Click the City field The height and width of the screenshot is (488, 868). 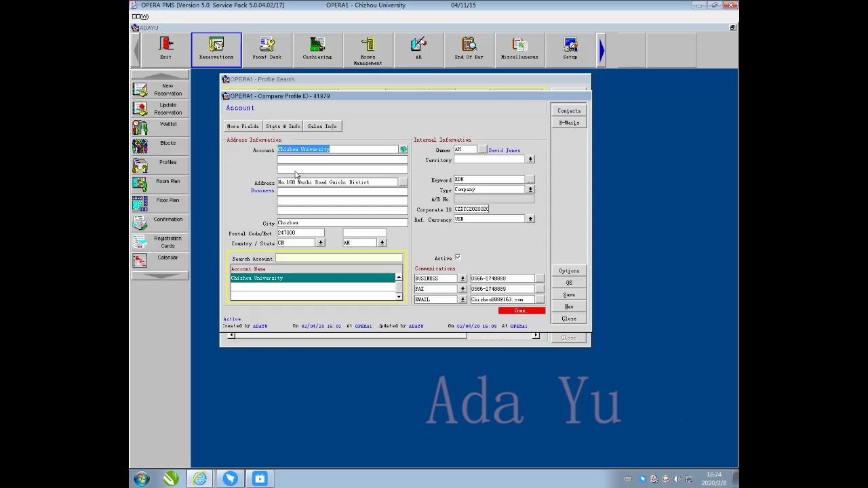pyautogui.click(x=342, y=222)
